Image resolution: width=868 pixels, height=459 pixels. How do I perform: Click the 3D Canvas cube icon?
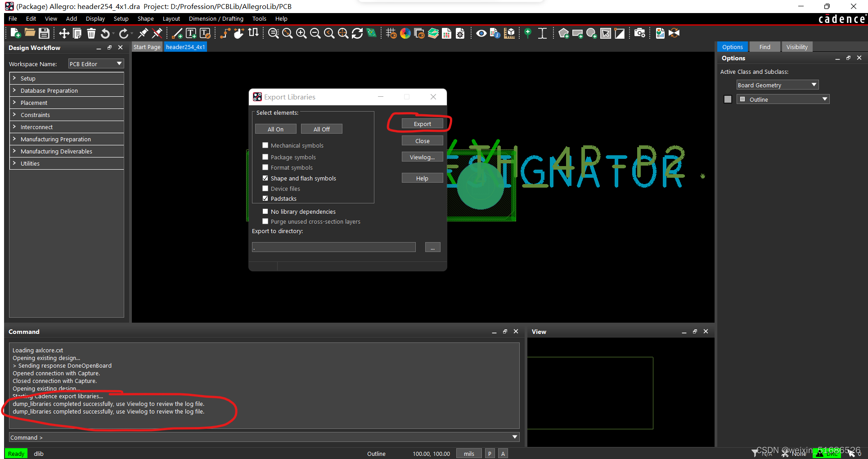click(x=509, y=33)
